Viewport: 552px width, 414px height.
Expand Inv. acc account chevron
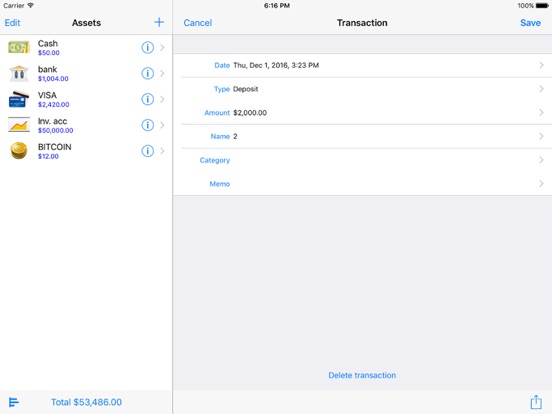coord(162,125)
